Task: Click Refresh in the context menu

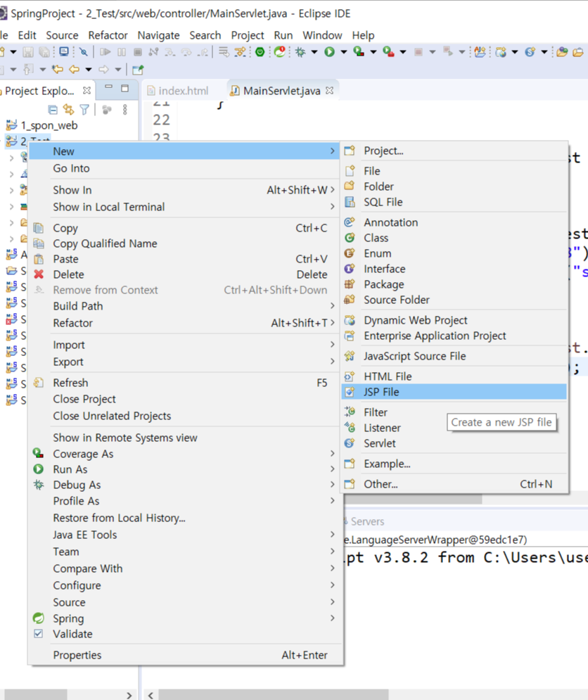Action: [185, 383]
